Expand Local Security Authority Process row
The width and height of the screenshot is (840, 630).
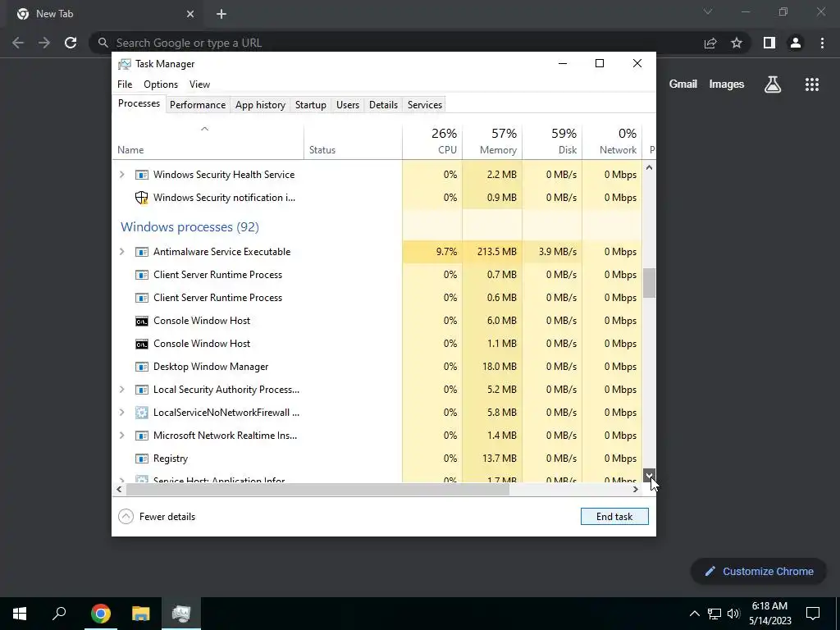tap(121, 390)
